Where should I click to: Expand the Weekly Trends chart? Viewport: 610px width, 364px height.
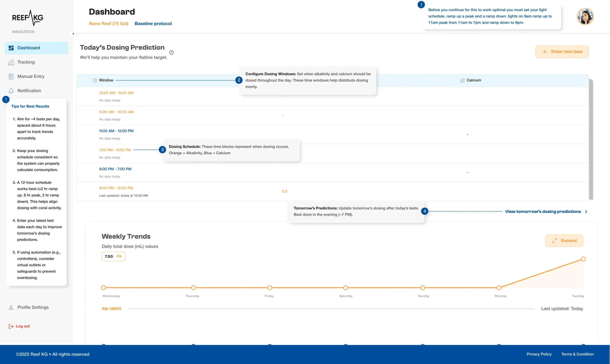564,241
